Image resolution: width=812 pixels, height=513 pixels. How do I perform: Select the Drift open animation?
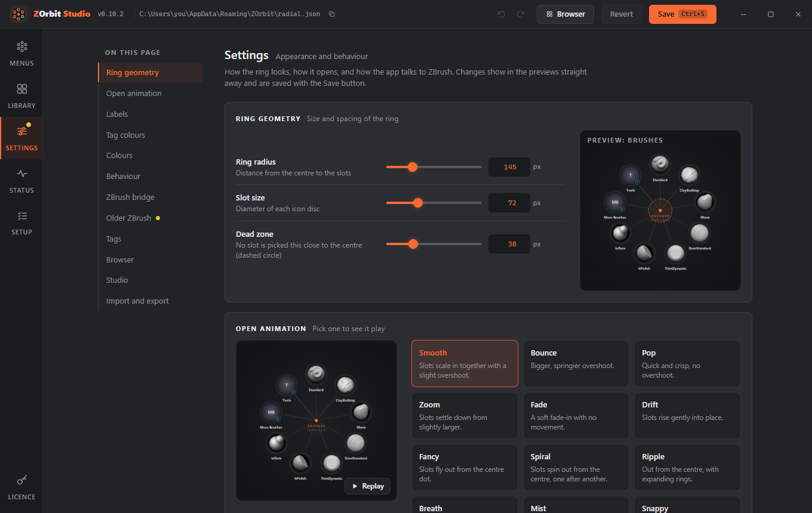(x=687, y=416)
